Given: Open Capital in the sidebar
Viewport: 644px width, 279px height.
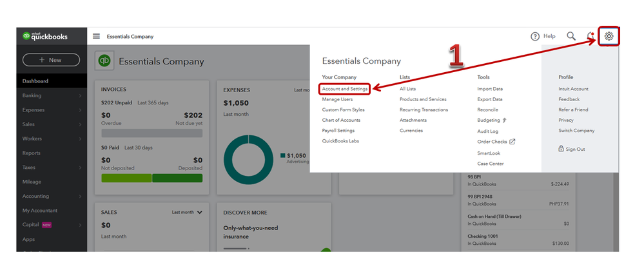Looking at the screenshot, I should click(31, 224).
